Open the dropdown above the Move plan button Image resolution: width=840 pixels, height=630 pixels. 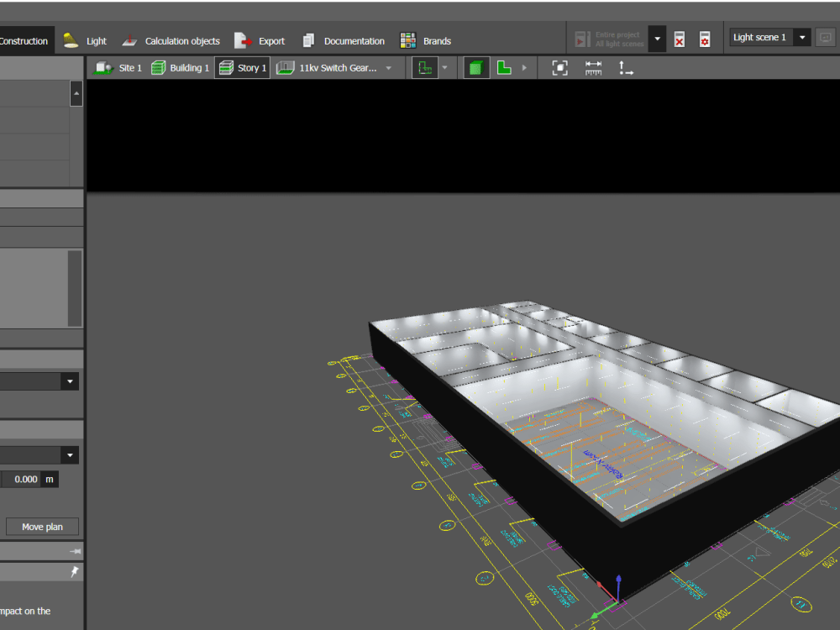(x=70, y=454)
